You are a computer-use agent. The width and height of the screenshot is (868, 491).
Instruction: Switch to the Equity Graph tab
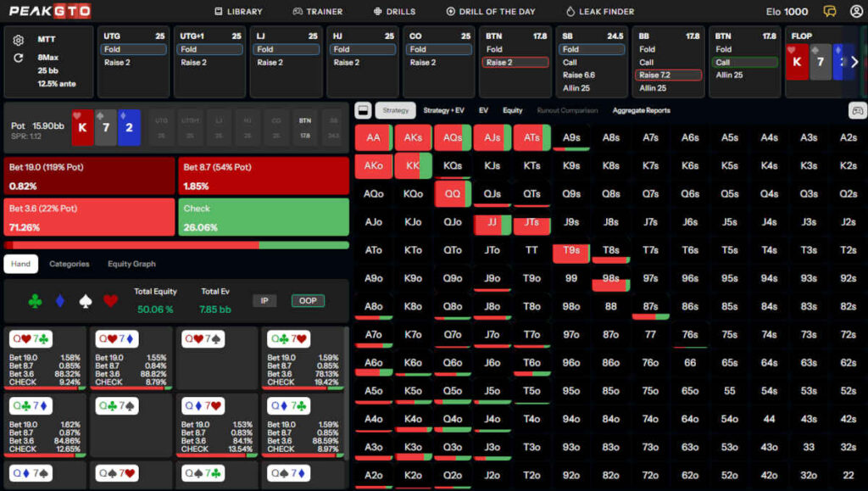[131, 264]
